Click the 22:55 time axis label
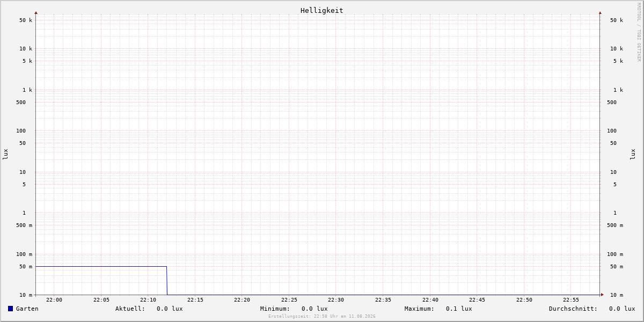Image resolution: width=644 pixels, height=322 pixels. (571, 300)
